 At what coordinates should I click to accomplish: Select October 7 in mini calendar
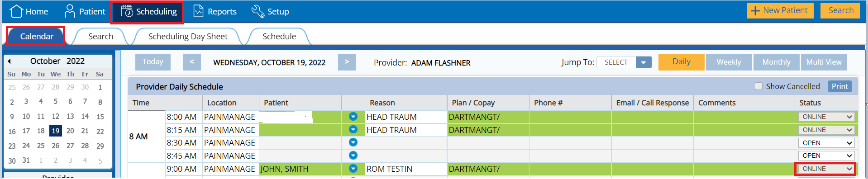tap(85, 102)
